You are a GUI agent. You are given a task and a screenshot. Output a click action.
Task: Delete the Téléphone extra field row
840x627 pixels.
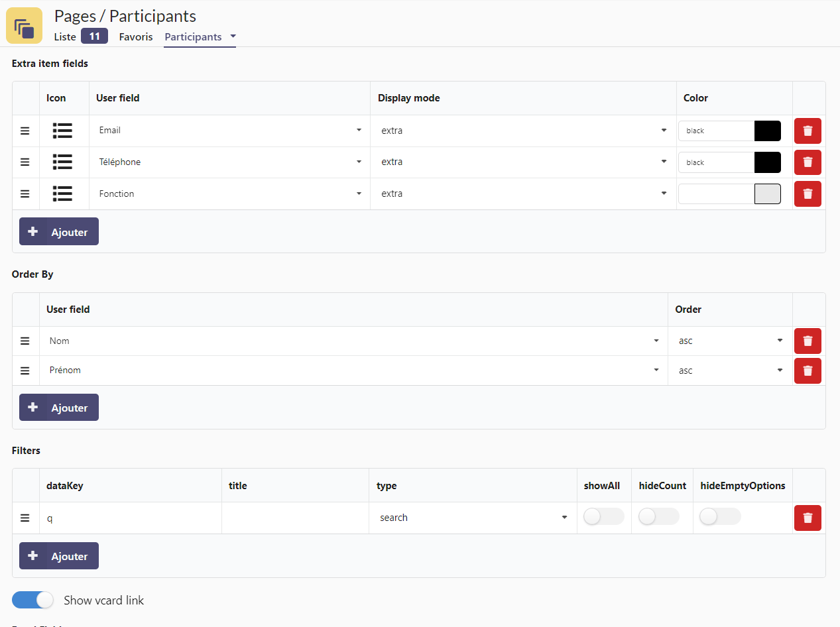point(808,162)
